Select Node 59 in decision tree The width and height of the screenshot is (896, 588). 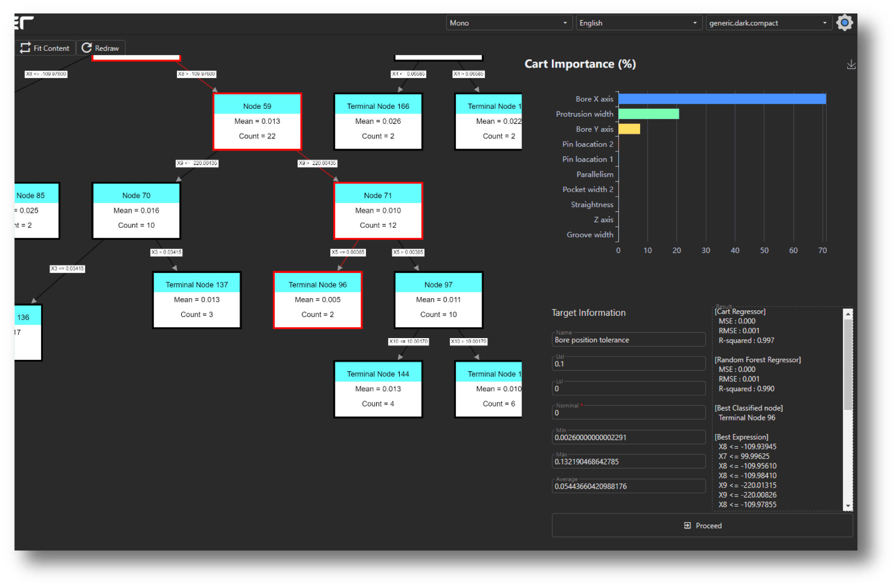click(x=257, y=121)
